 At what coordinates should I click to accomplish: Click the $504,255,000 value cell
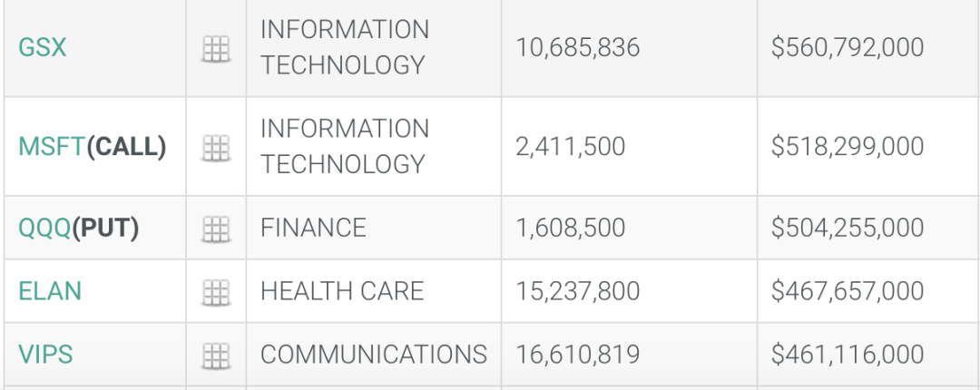coord(848,228)
